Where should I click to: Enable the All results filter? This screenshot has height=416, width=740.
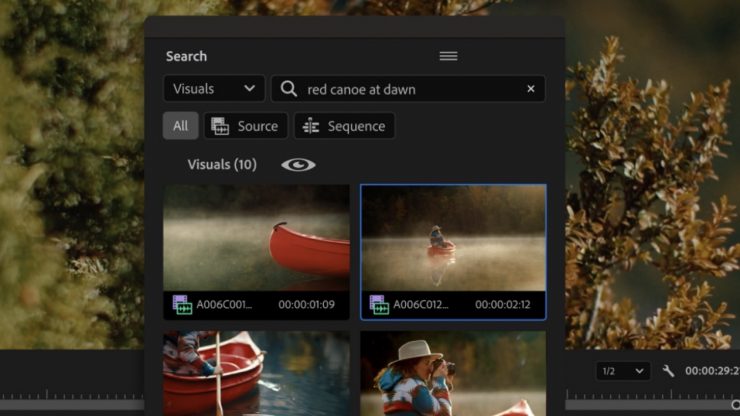point(180,126)
